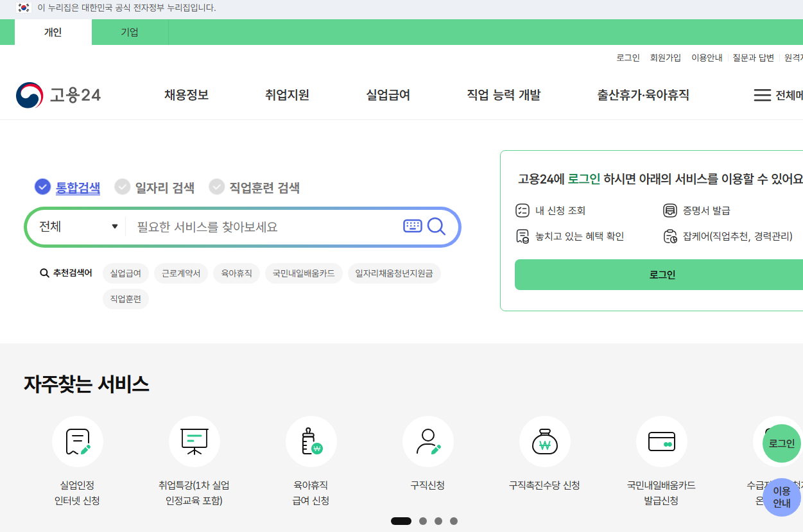803x532 pixels.
Task: Click the wide green 로그인 button
Action: coord(659,275)
